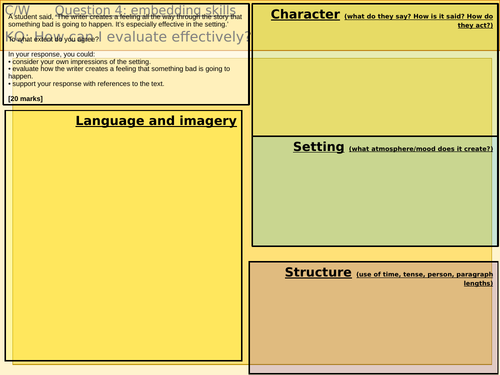Viewport: 500px width, 375px height.
Task: Click the 'Language and imagery' heading
Action: pyautogui.click(x=156, y=121)
